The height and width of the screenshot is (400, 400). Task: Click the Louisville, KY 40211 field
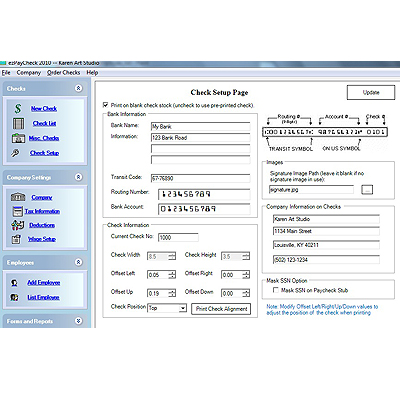coord(326,245)
